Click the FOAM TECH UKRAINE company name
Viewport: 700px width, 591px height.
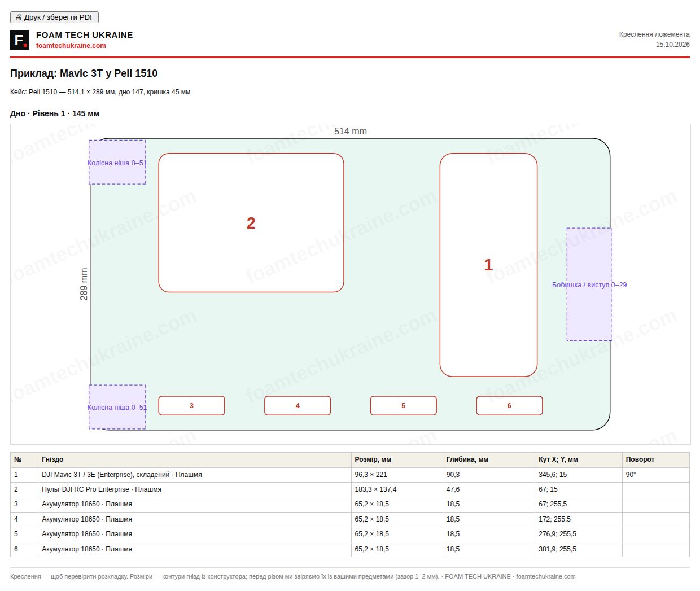pyautogui.click(x=85, y=35)
